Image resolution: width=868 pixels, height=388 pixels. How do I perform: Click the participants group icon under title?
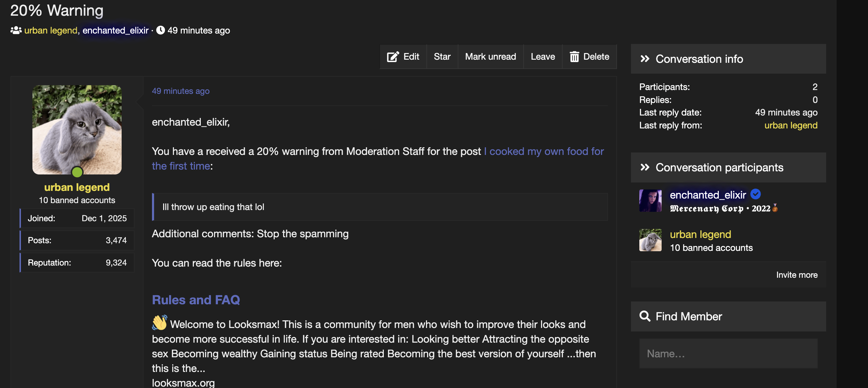(16, 31)
